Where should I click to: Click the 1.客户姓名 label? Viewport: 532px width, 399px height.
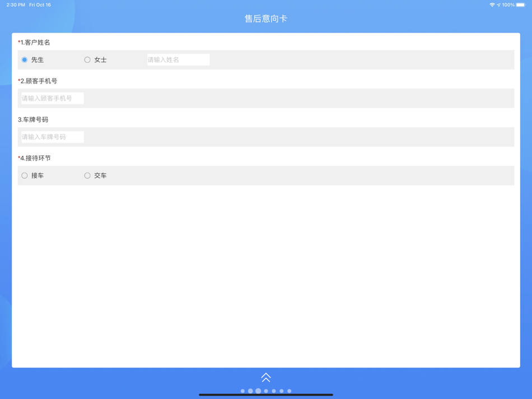(34, 43)
